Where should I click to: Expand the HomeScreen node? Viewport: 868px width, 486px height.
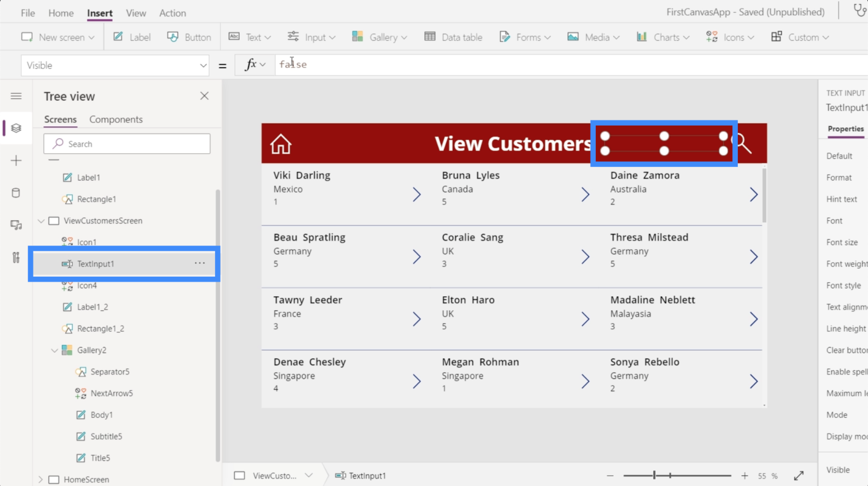point(41,480)
